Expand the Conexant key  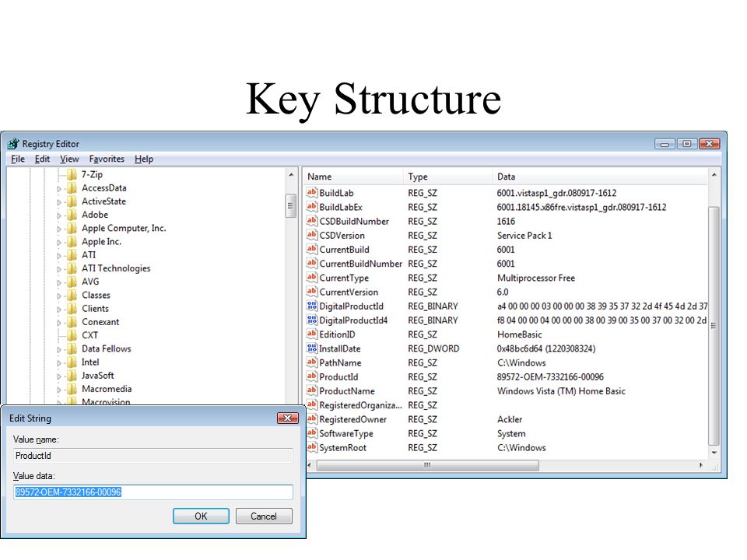point(59,322)
